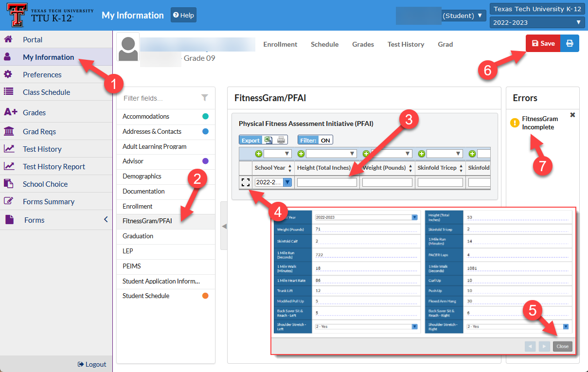Viewport: 588px width, 372px height.
Task: Click the Skinfold Tricep input cell
Action: [x=441, y=182]
